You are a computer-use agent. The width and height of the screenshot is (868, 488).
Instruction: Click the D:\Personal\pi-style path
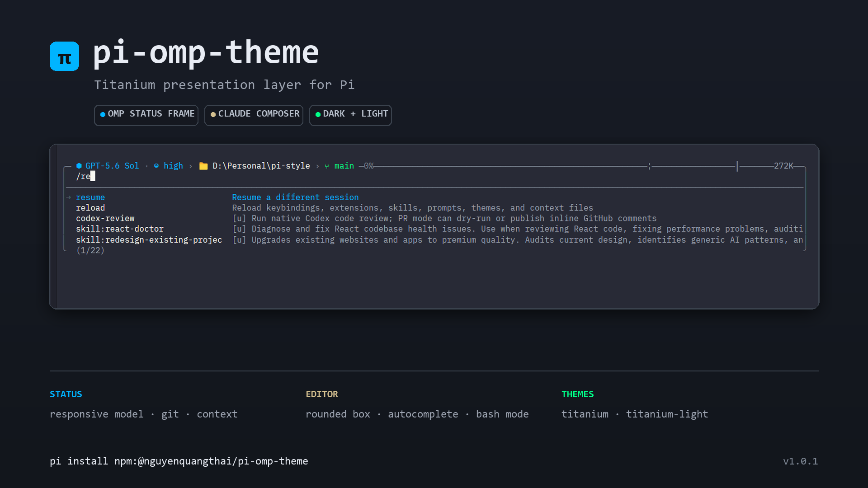(x=261, y=166)
